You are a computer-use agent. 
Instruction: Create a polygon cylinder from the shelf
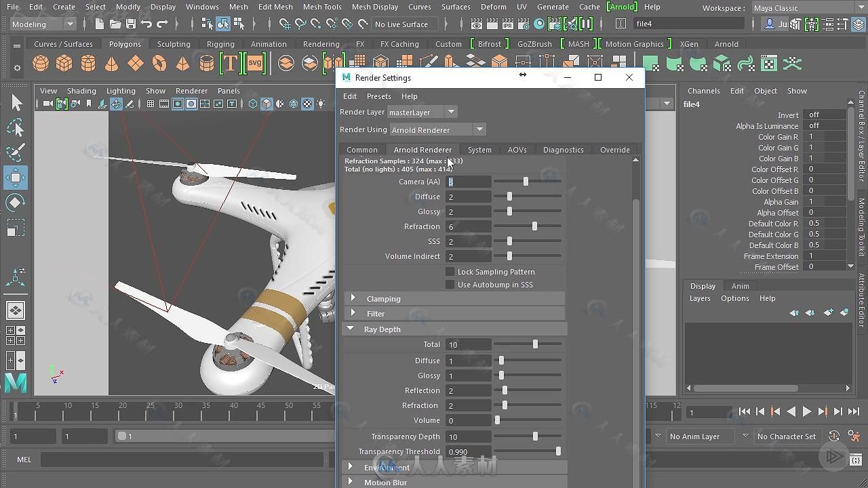(x=88, y=64)
